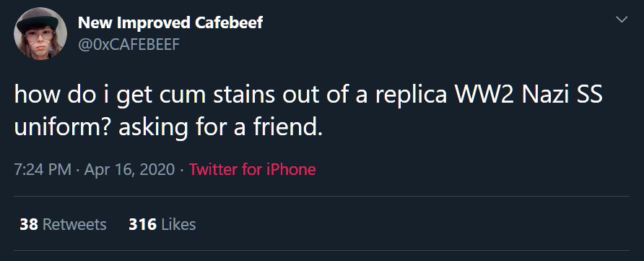Open the tweet options chevron menu

pyautogui.click(x=622, y=20)
